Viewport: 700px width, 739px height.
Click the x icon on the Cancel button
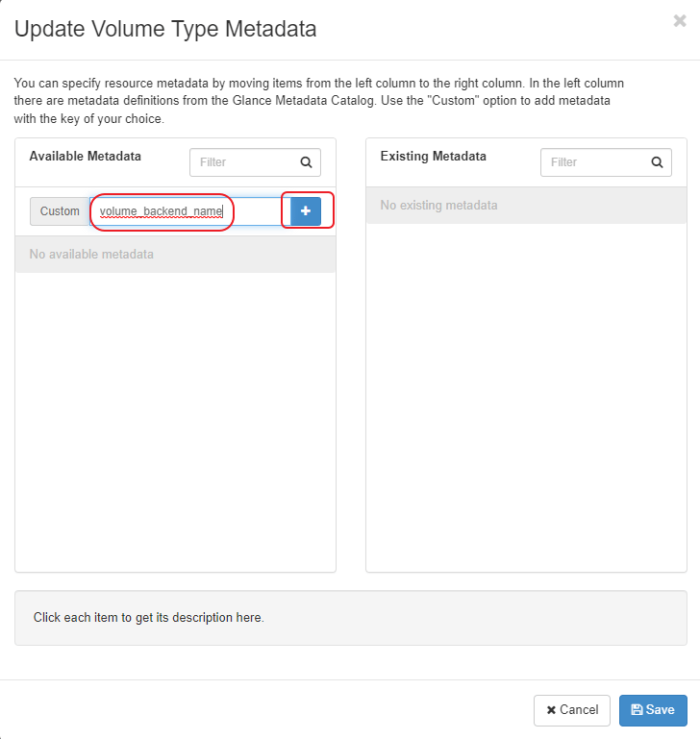551,710
